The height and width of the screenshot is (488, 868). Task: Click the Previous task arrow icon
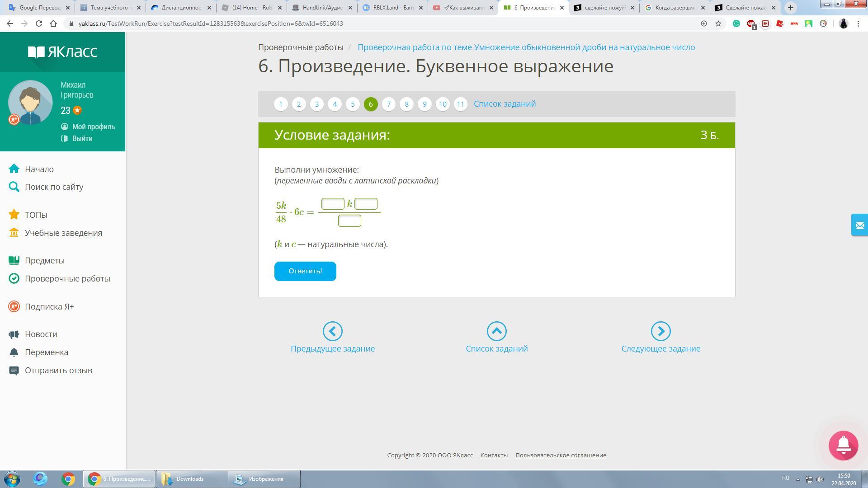(x=332, y=331)
